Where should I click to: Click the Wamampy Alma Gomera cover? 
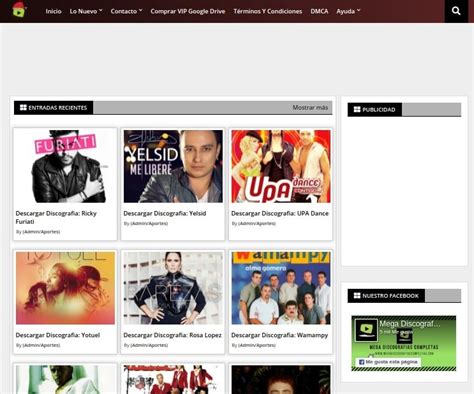pos(281,288)
